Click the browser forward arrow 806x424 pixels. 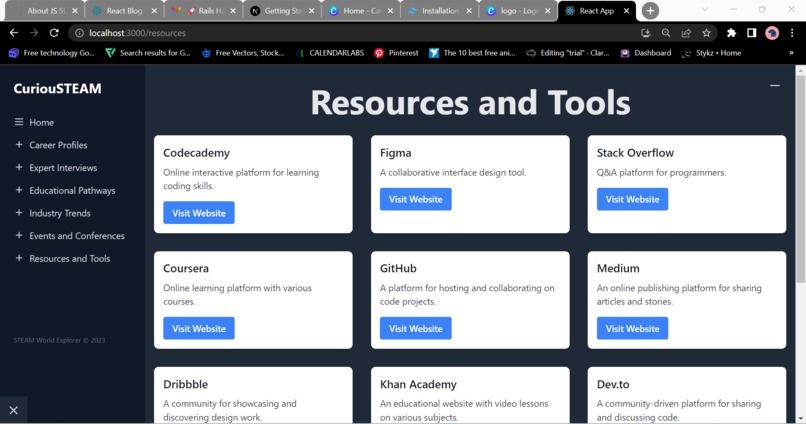34,33
